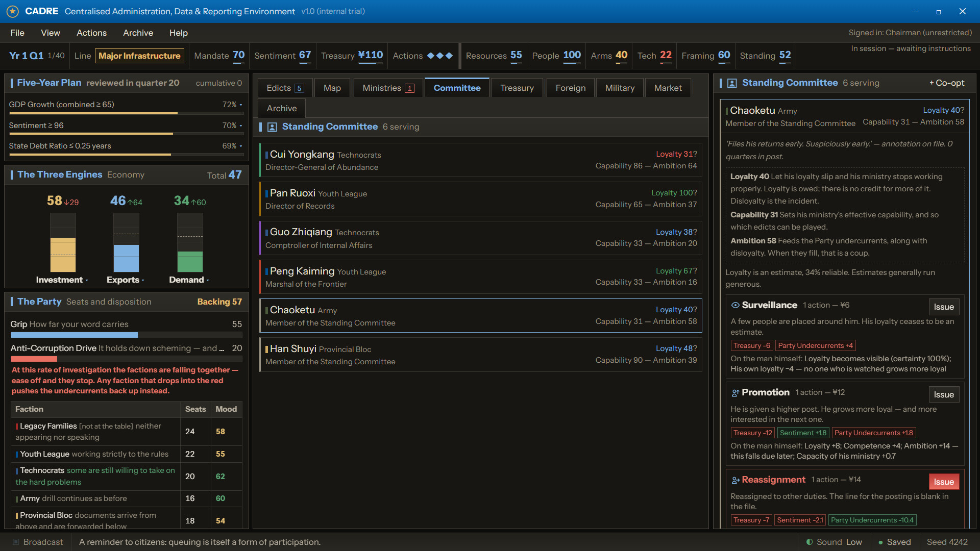The image size is (980, 551).
Task: Select the Committee tab
Action: (x=457, y=88)
